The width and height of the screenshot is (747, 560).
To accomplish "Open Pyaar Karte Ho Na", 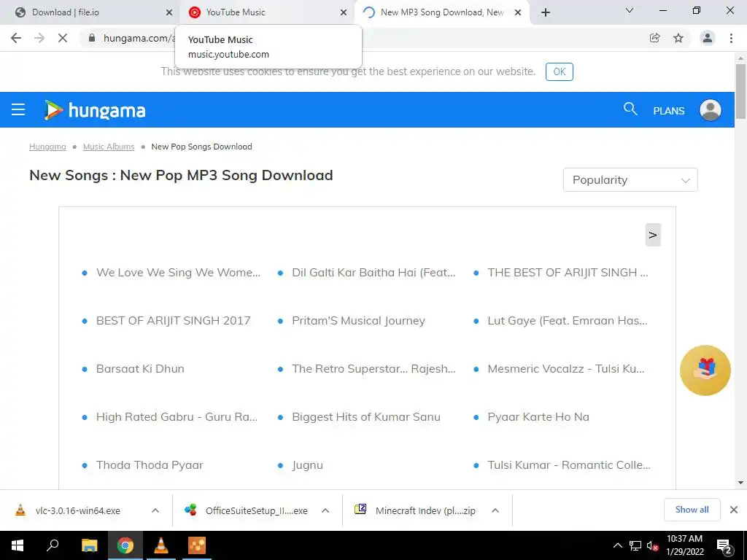I will click(538, 417).
